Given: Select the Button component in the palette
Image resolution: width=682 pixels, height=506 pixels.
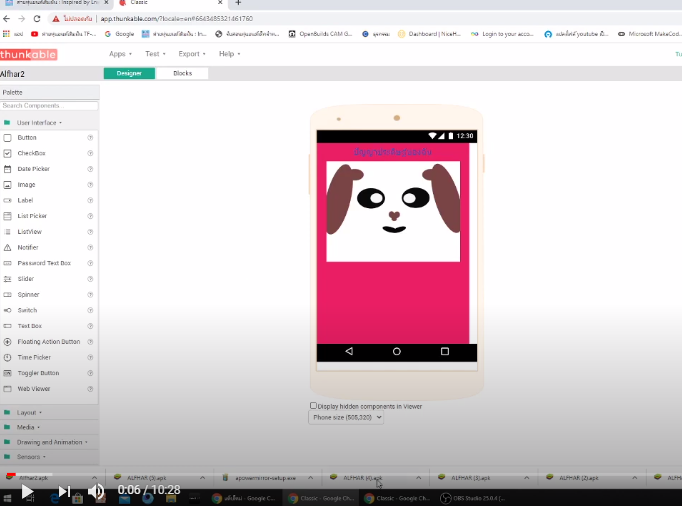Looking at the screenshot, I should click(27, 137).
